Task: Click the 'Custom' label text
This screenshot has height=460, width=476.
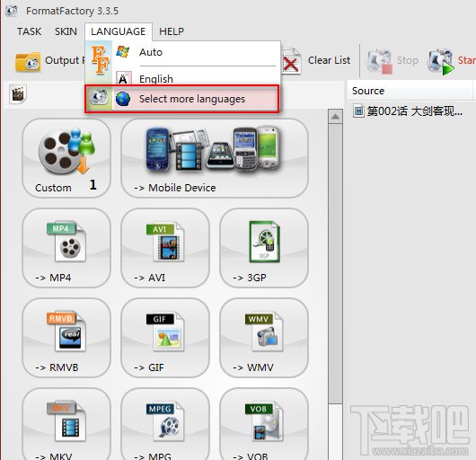Action: point(53,188)
